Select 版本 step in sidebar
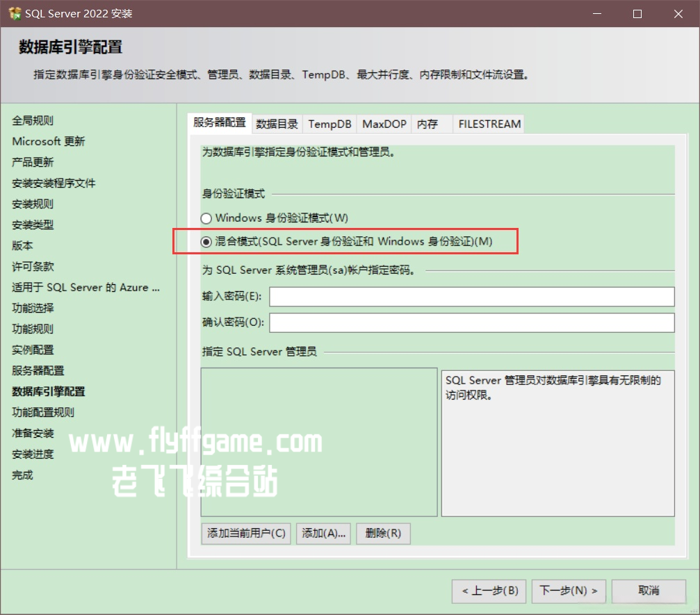The height and width of the screenshot is (615, 700). pyautogui.click(x=22, y=246)
